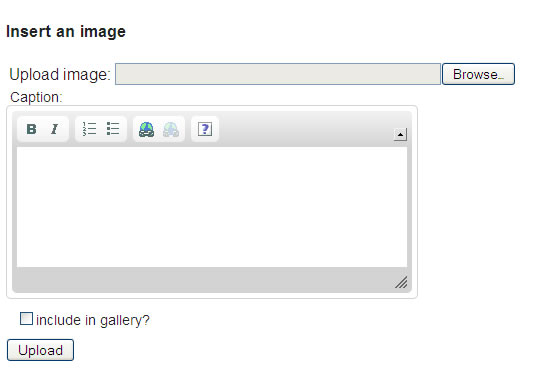
Task: Focus the upload image file path field
Action: (278, 74)
